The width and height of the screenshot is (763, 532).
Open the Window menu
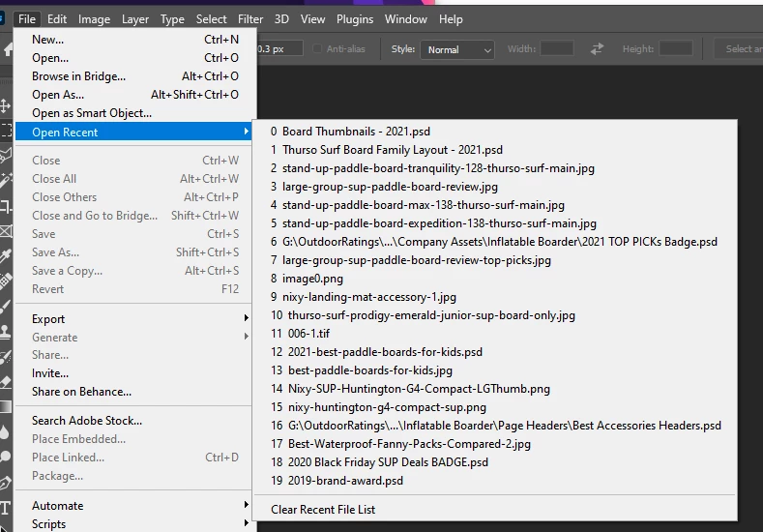(406, 19)
